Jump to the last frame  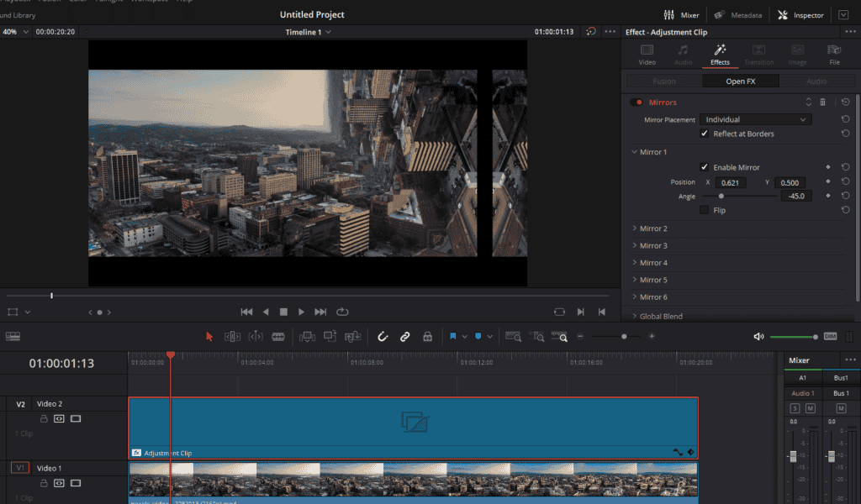point(320,312)
